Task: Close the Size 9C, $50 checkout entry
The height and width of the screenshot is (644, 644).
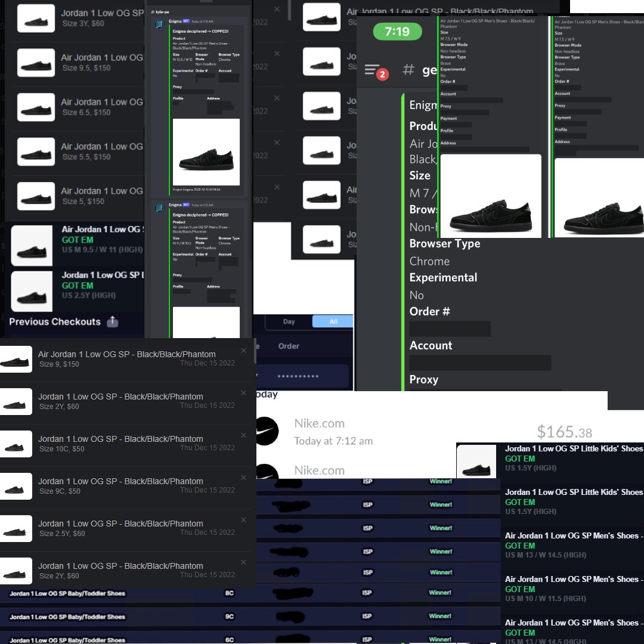Action: click(243, 477)
